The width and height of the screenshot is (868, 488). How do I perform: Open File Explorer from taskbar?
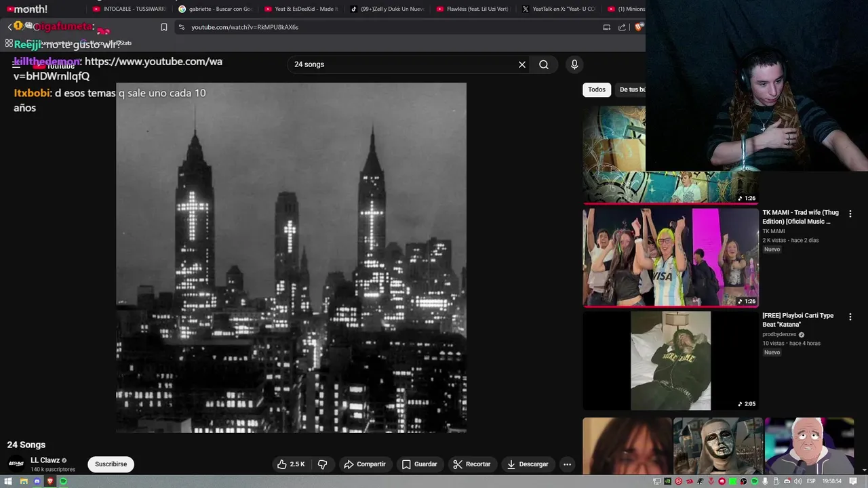tap(24, 481)
